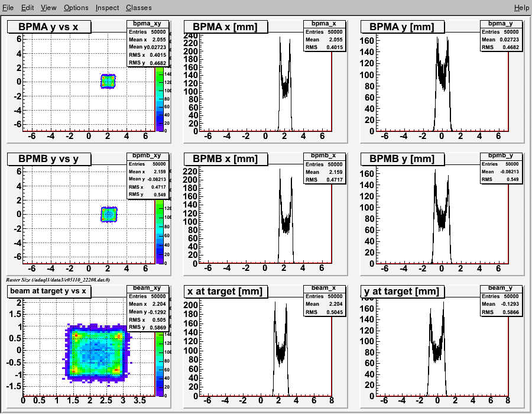The image size is (532, 414).
Task: Click 'RMS 0.4015' in bpma_x stats
Action: coord(325,47)
